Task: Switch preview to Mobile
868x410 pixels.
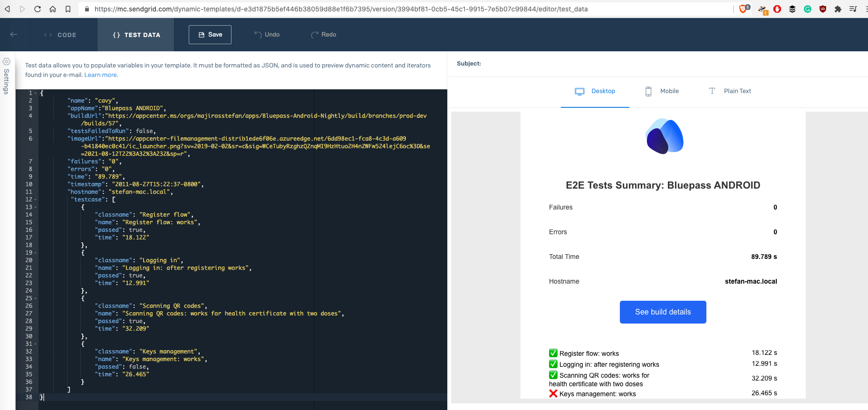Action: pos(662,91)
